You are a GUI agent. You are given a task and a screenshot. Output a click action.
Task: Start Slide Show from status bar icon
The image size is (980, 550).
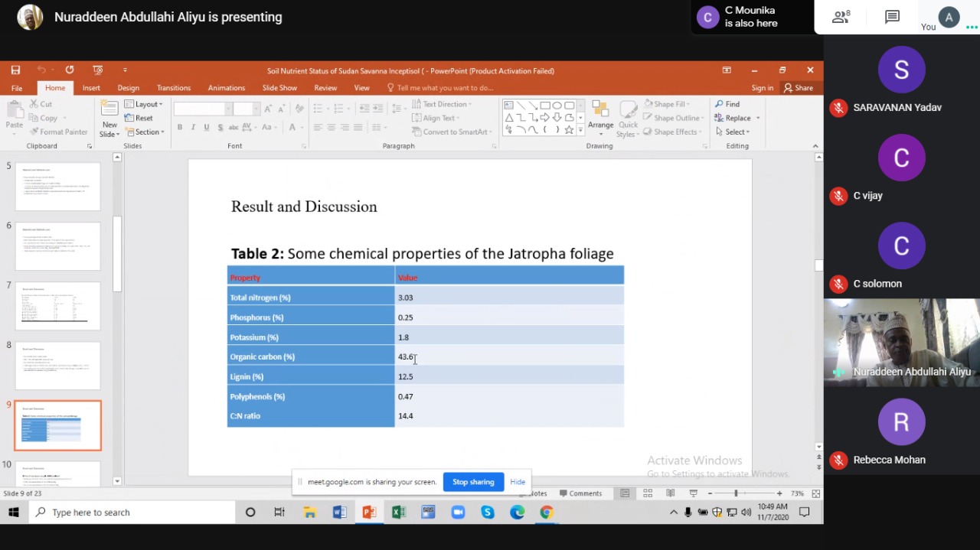(x=693, y=493)
